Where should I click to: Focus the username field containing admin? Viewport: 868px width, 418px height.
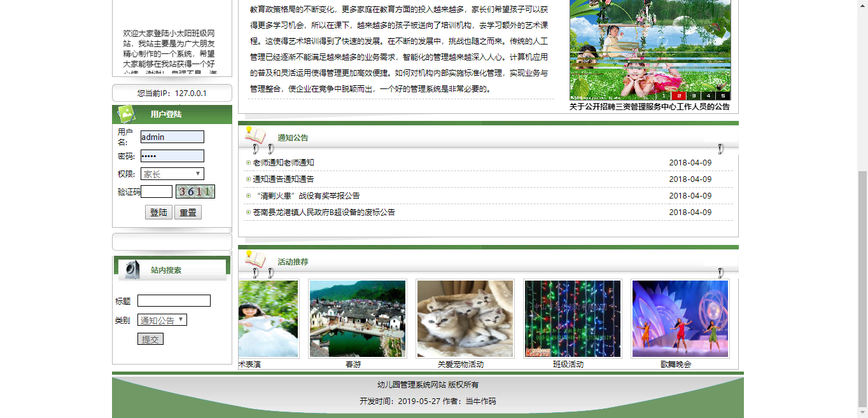[x=172, y=137]
